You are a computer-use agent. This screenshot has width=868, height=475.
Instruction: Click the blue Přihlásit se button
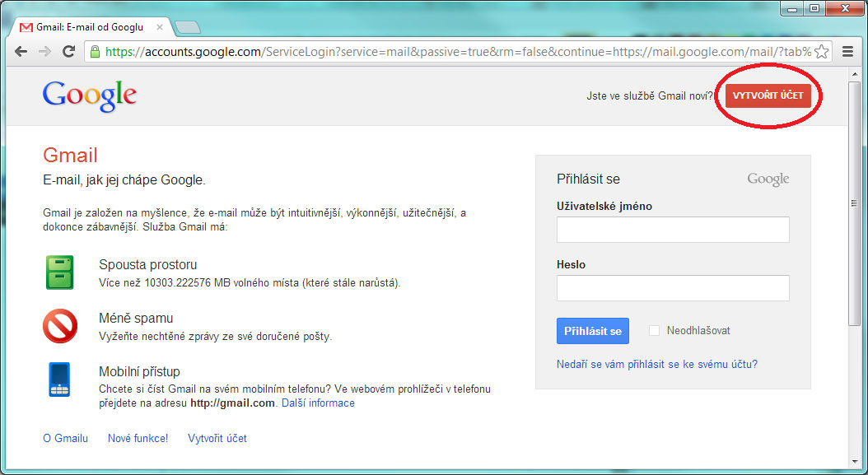click(x=593, y=331)
